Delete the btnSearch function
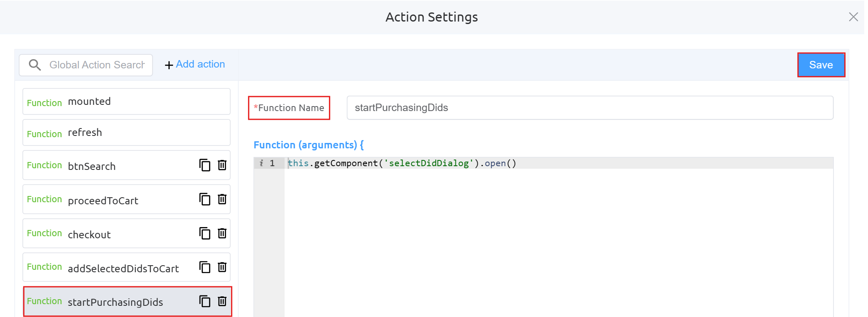This screenshot has height=317, width=868. click(x=222, y=165)
